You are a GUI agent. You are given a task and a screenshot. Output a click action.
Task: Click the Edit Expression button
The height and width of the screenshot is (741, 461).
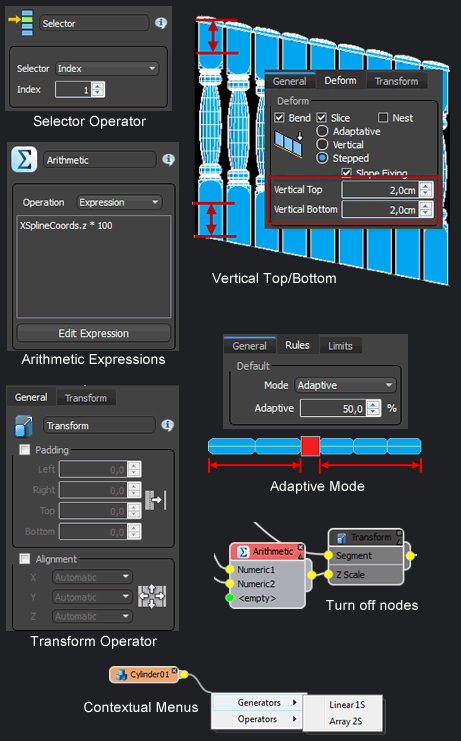[x=94, y=333]
